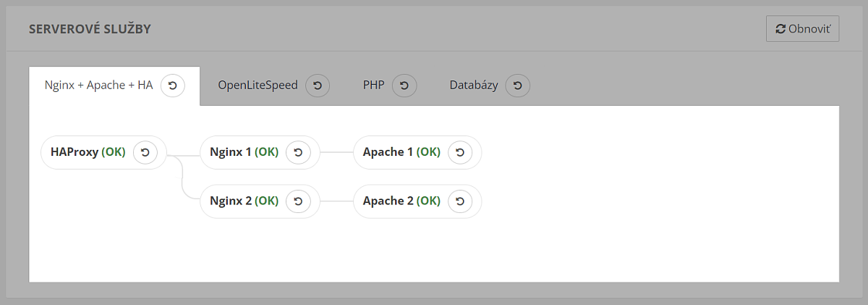Viewport: 868px width, 305px height.
Task: Click the Nginx 1 (OK) label
Action: pyautogui.click(x=244, y=152)
